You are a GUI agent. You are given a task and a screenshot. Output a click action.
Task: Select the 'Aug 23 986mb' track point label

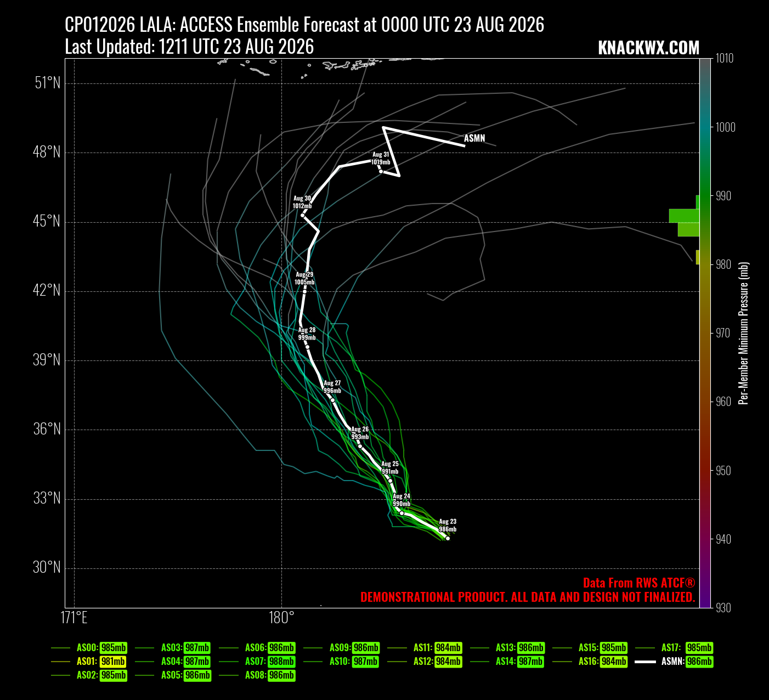[x=448, y=526]
